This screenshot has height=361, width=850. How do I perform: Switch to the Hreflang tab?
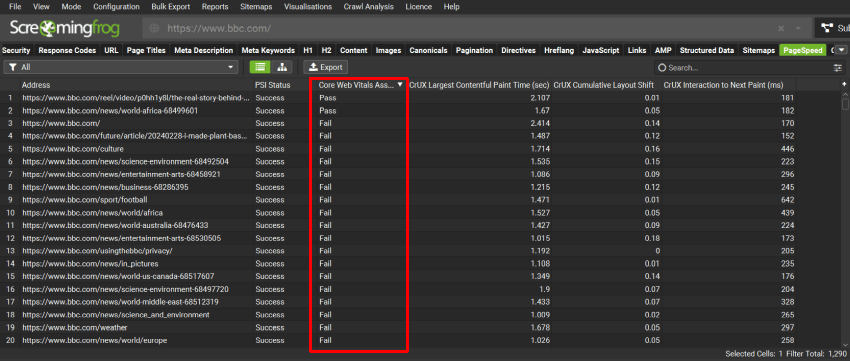[x=559, y=50]
